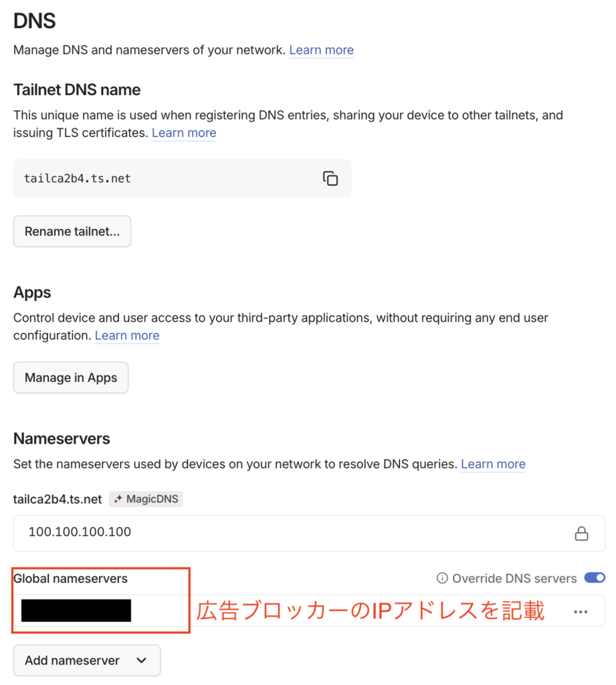The height and width of the screenshot is (685, 616).
Task: Open the three-dot menu for the global nameserver
Action: pos(581,611)
